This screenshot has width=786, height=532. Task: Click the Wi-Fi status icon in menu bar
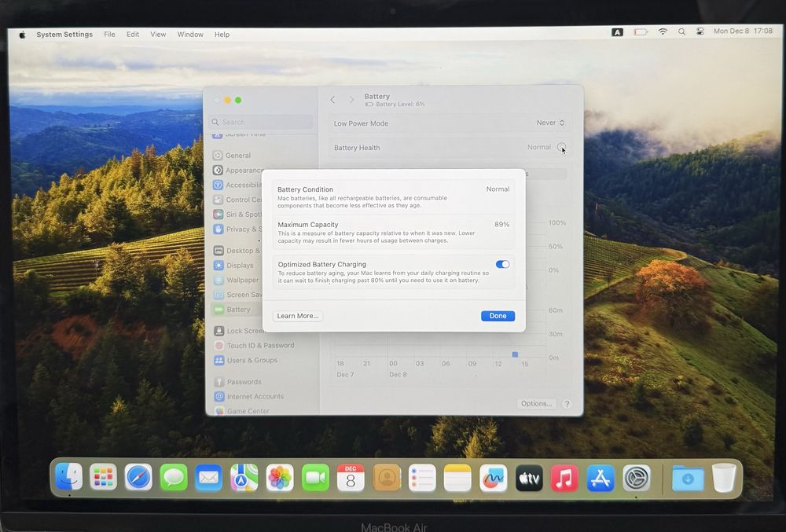tap(663, 31)
